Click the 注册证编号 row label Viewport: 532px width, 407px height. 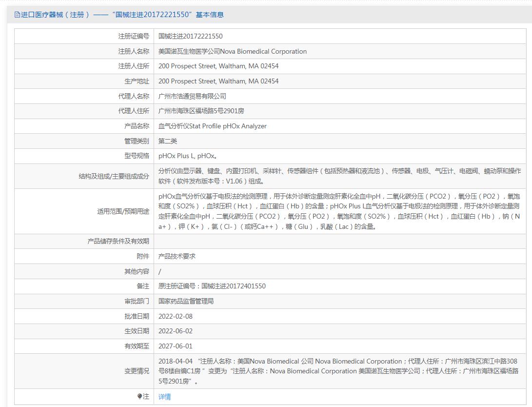[134, 36]
